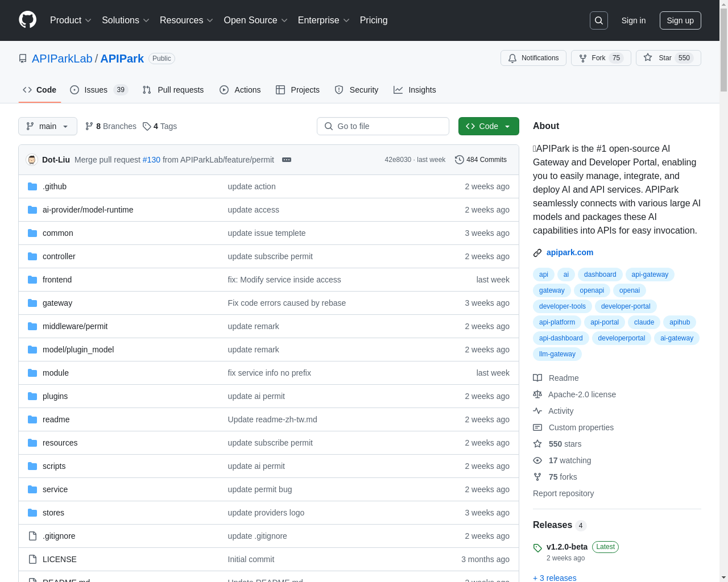
Task: Click the plugins folder icon
Action: point(32,396)
